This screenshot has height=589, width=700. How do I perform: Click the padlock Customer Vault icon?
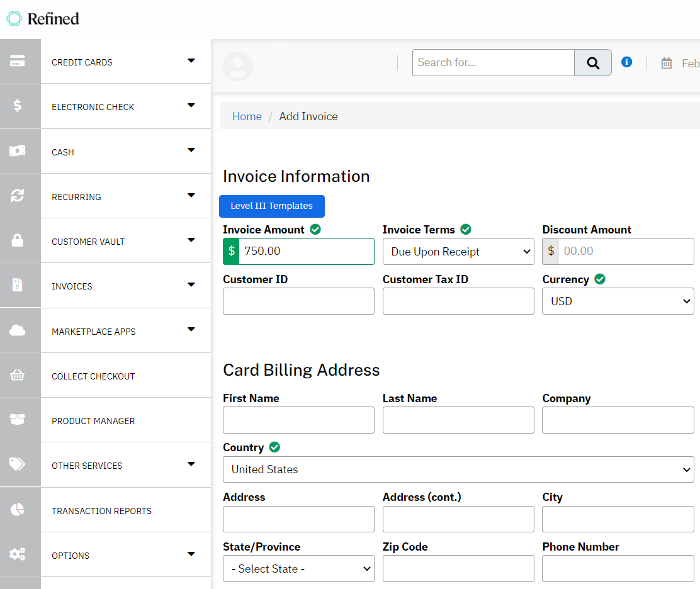pos(18,240)
